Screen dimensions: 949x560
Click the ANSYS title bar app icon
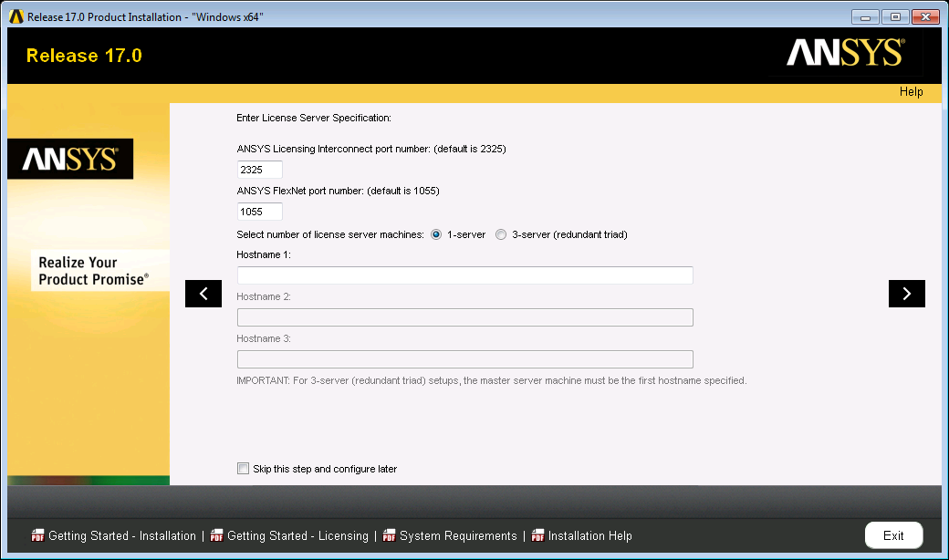[x=16, y=17]
